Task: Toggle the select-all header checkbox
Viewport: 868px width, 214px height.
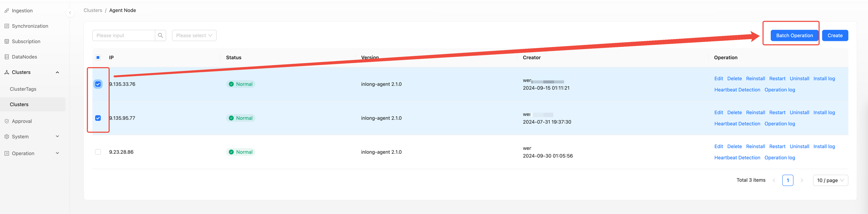Action: (98, 57)
